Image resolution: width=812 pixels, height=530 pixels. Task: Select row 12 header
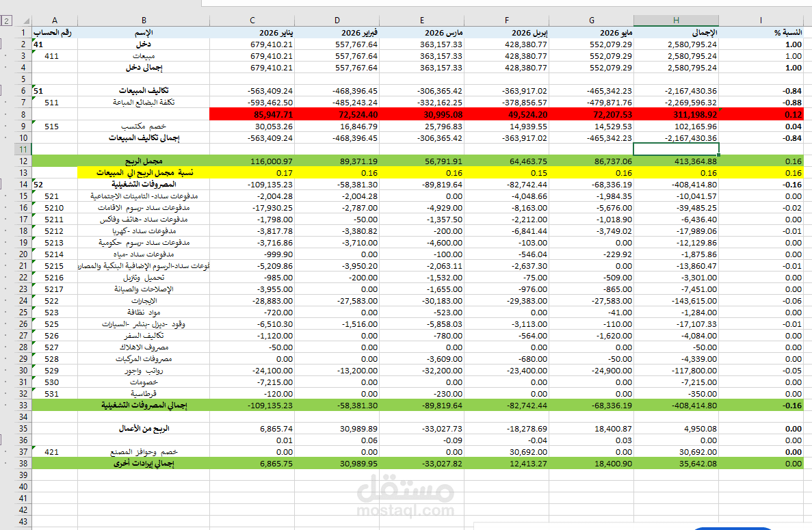point(23,161)
